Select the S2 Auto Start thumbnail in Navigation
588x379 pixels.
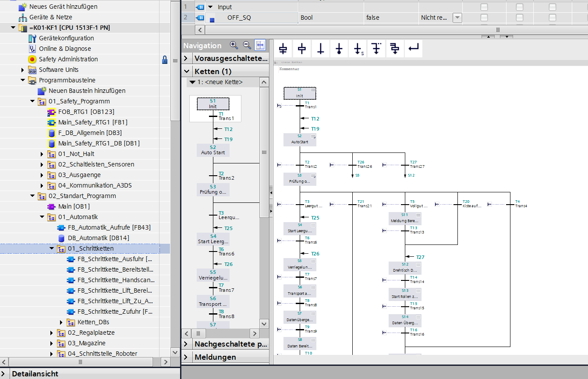point(213,150)
